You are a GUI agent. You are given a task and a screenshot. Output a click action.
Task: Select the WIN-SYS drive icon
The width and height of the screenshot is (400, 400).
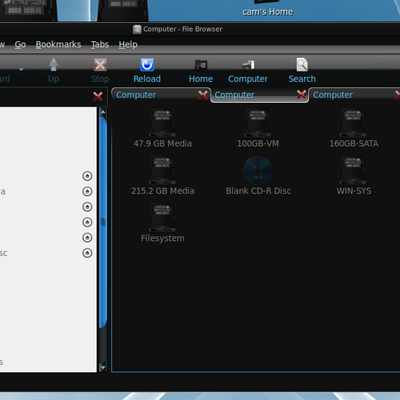[354, 176]
